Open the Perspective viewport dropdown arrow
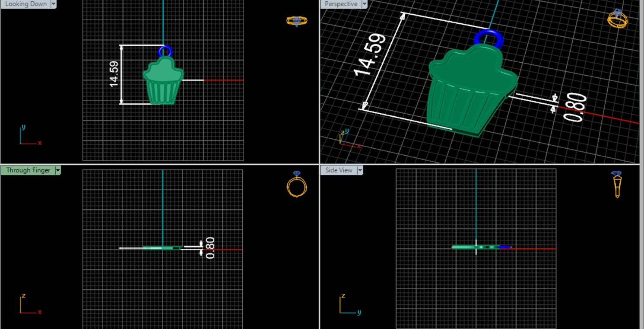The width and height of the screenshot is (644, 329). pos(364,4)
